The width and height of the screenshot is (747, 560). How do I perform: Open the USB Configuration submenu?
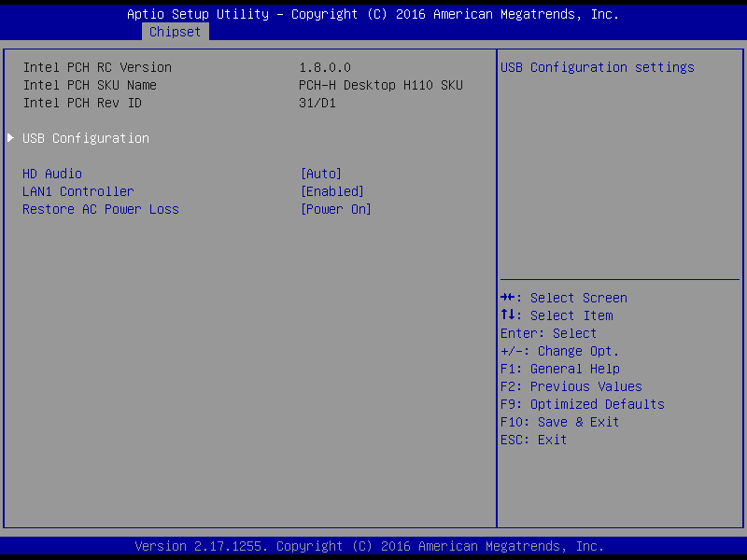pyautogui.click(x=86, y=138)
